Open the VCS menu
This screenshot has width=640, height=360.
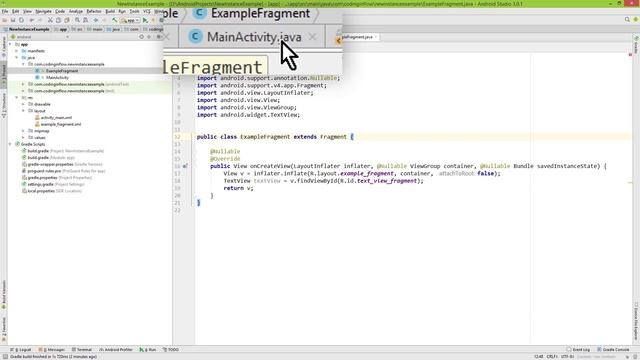(x=147, y=11)
